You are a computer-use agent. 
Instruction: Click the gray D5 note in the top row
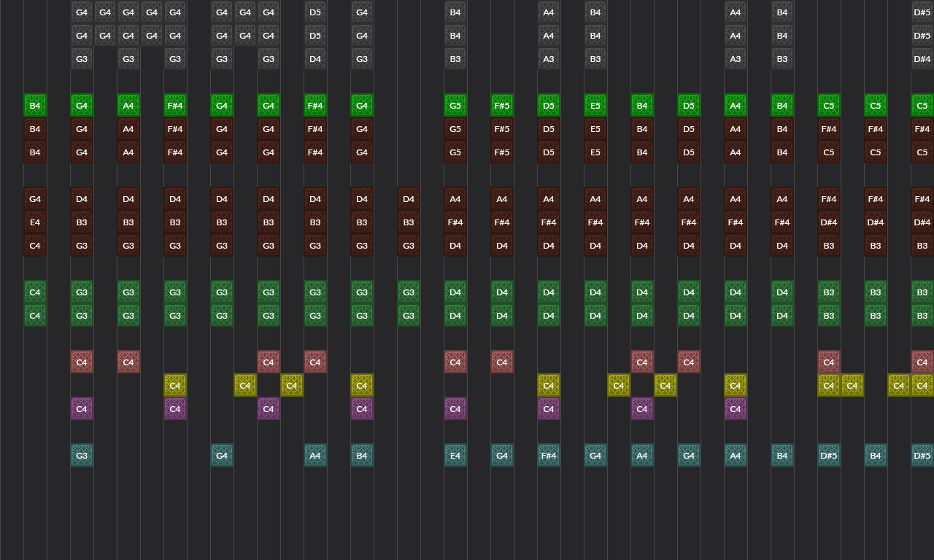(314, 12)
